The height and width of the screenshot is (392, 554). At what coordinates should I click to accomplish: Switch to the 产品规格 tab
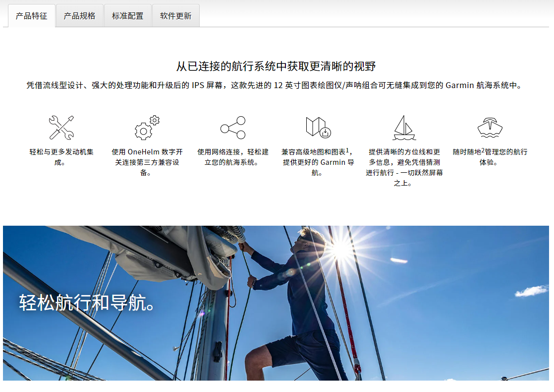click(x=79, y=16)
